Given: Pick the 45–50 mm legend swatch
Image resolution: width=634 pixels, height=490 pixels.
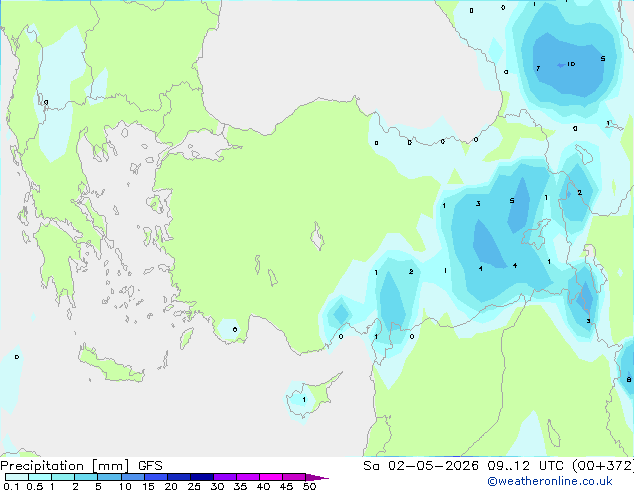Looking at the screenshot, I should coord(294,477).
